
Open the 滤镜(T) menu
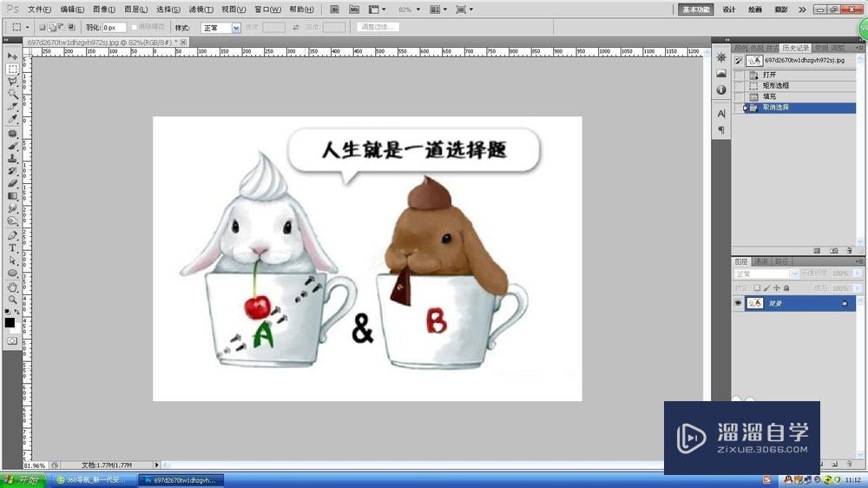pyautogui.click(x=201, y=10)
